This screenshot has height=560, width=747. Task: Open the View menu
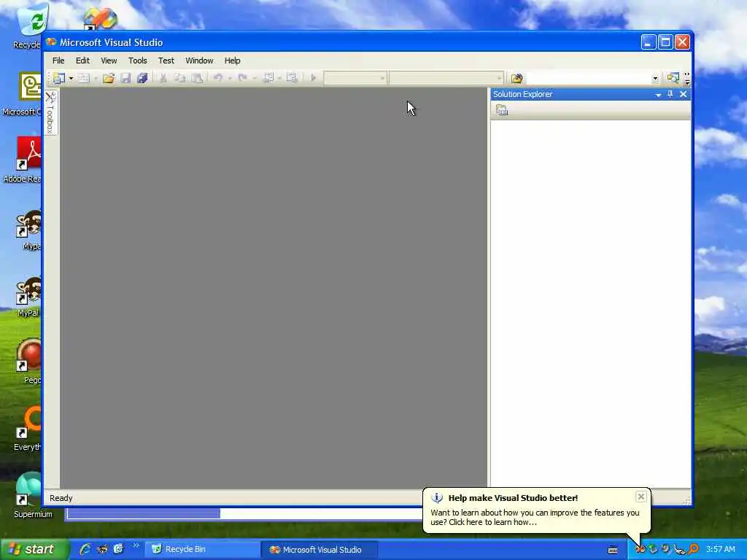[109, 61]
